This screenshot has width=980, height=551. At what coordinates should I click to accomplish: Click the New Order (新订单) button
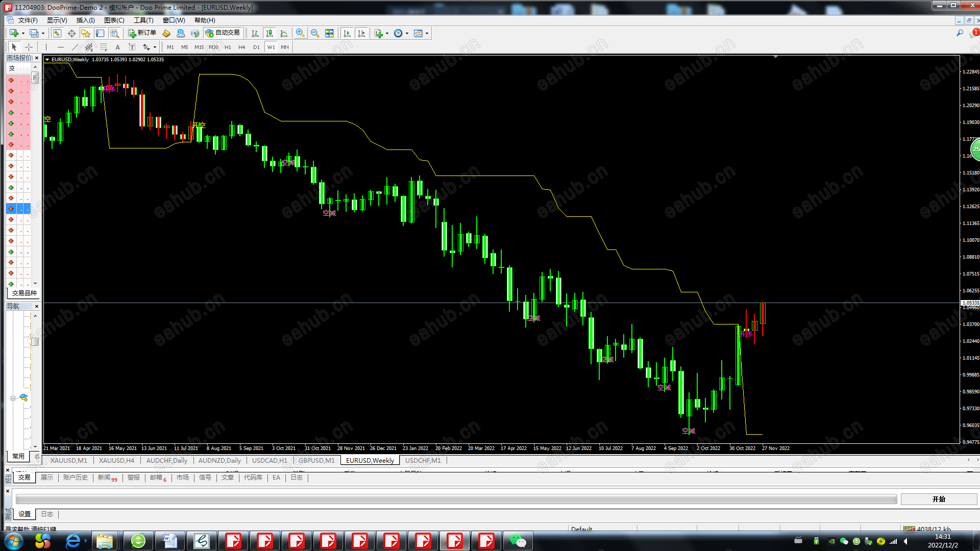point(142,33)
